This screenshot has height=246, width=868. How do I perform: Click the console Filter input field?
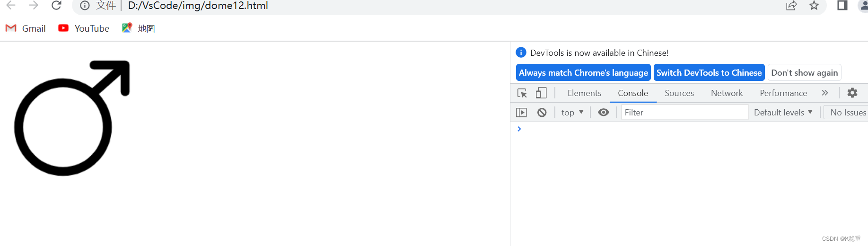click(x=684, y=113)
